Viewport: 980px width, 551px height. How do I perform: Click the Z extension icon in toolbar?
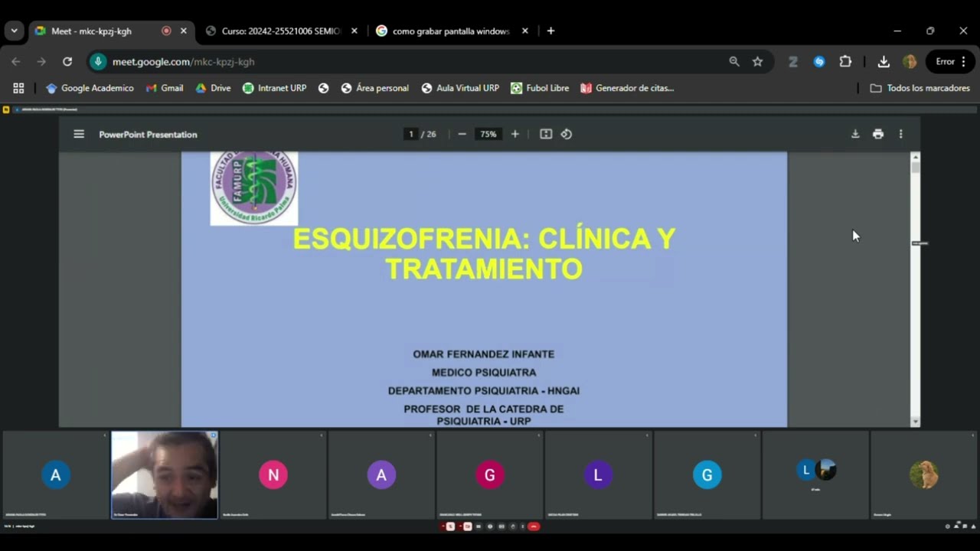(793, 61)
